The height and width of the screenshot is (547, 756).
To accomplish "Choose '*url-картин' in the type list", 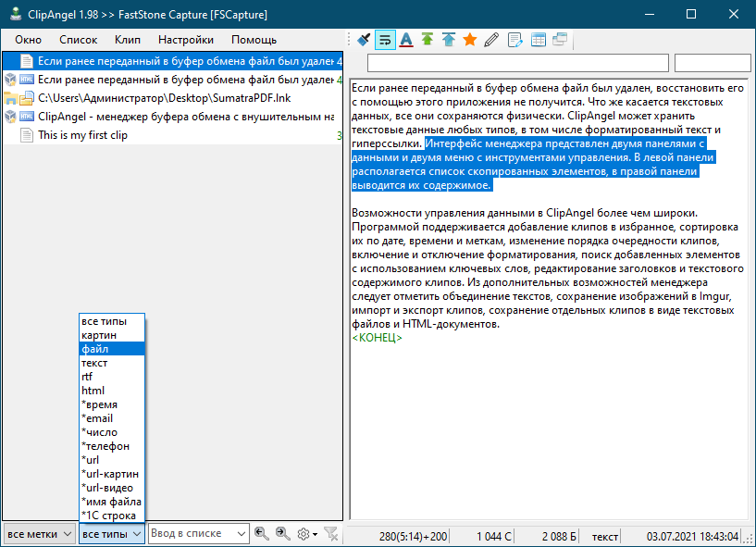I will tap(112, 474).
